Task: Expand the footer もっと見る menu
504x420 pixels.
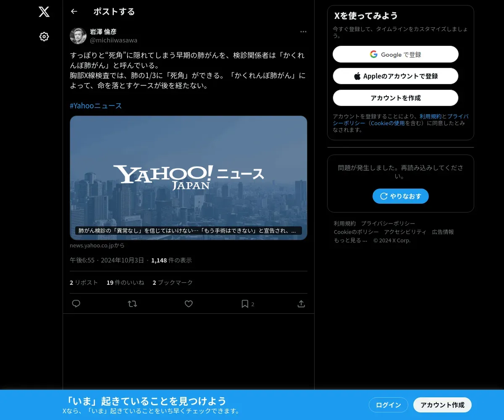Action: tap(351, 240)
